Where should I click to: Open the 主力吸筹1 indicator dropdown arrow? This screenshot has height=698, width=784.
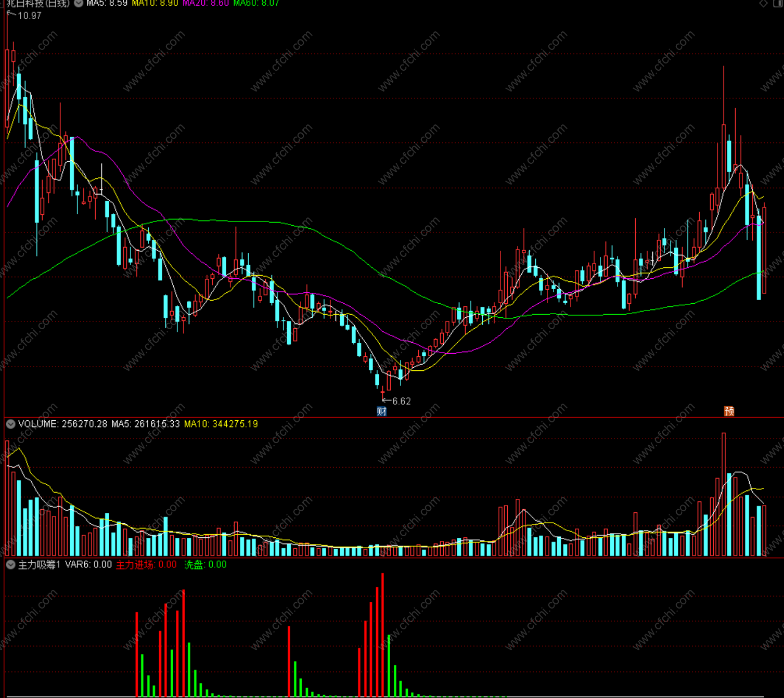(10, 564)
